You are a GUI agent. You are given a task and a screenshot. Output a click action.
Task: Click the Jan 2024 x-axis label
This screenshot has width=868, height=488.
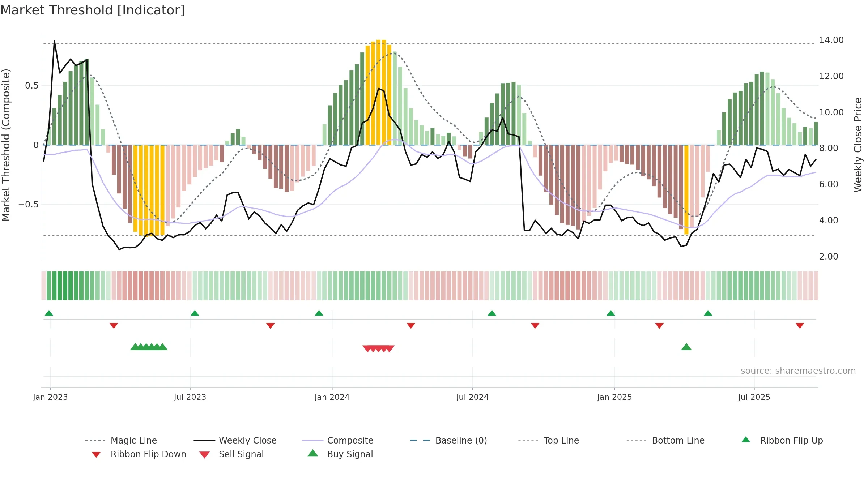click(332, 397)
